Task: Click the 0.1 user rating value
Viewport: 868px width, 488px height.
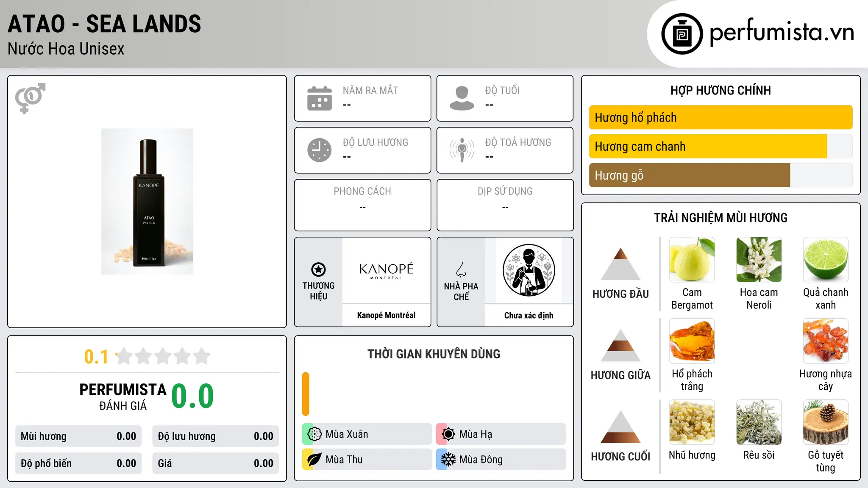Action: pos(96,357)
